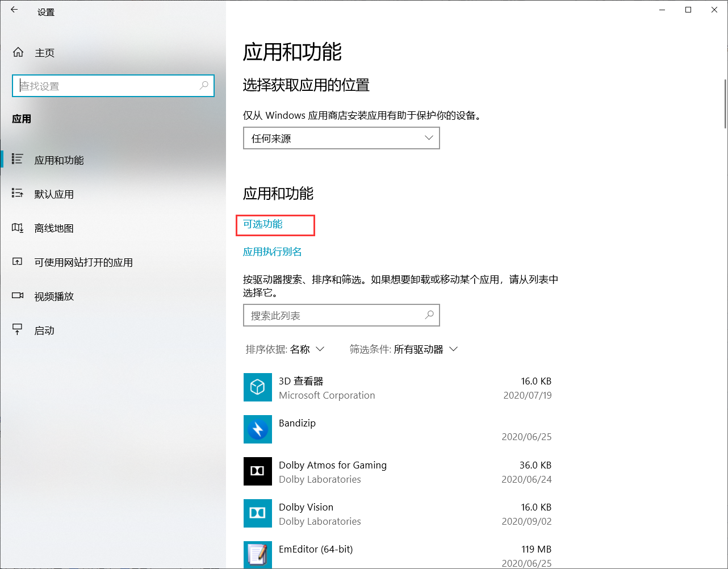Open the 可选功能 link
This screenshot has width=728, height=569.
click(263, 224)
